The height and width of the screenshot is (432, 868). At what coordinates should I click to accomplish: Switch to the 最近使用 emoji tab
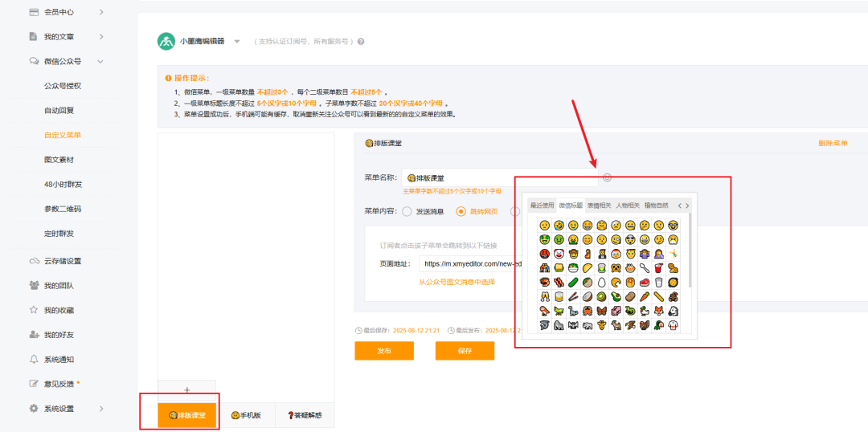coord(542,206)
